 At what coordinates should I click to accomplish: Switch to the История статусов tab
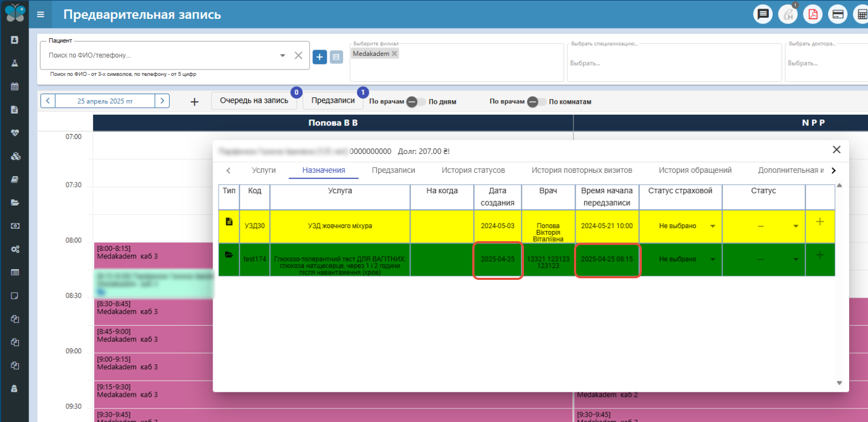pyautogui.click(x=473, y=170)
